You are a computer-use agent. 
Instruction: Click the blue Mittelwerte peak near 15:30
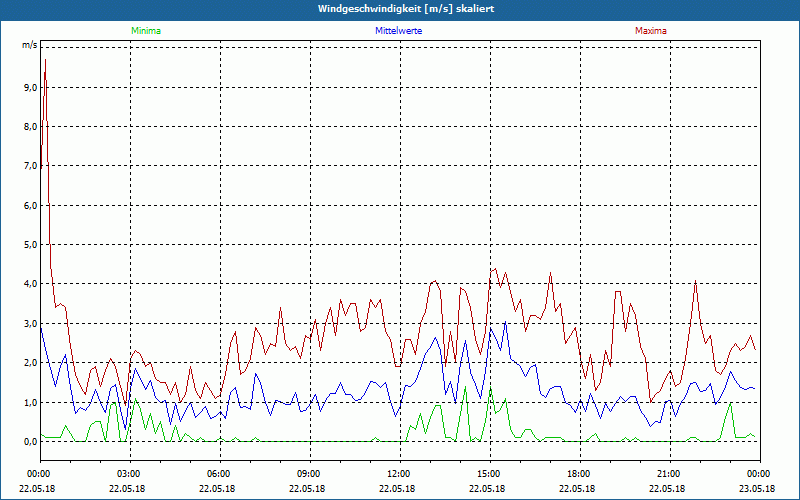coord(505,322)
